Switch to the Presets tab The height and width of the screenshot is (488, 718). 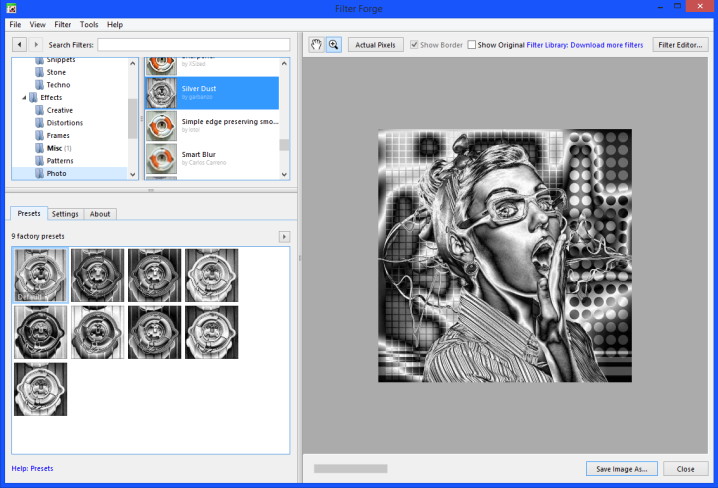(x=29, y=213)
